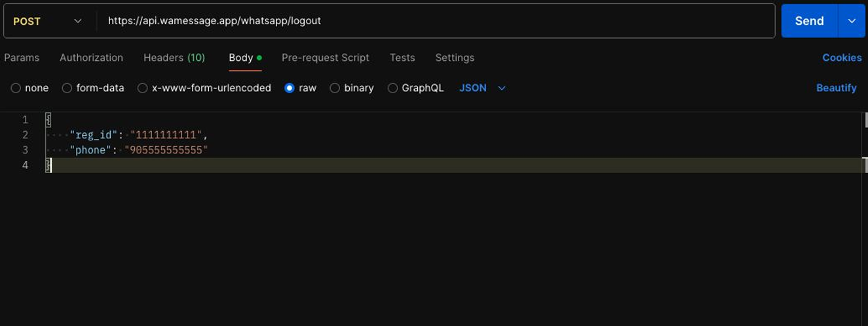This screenshot has width=868, height=326.
Task: Select the binary body type
Action: pyautogui.click(x=352, y=88)
